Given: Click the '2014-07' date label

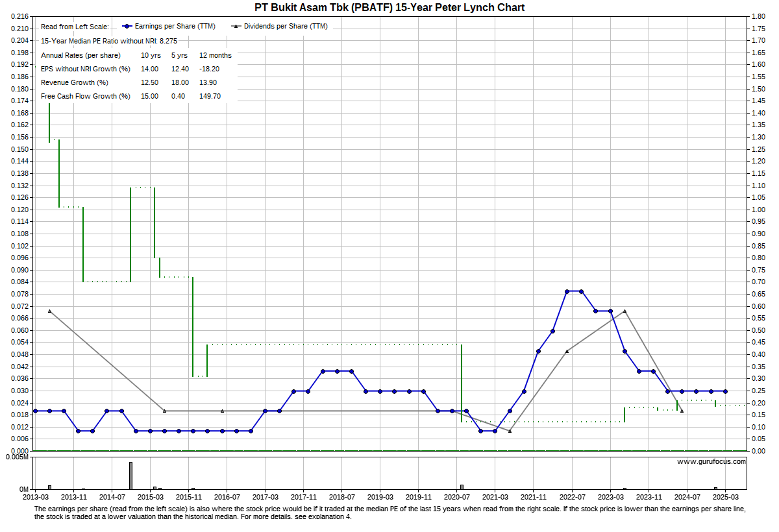Looking at the screenshot, I should tap(112, 496).
